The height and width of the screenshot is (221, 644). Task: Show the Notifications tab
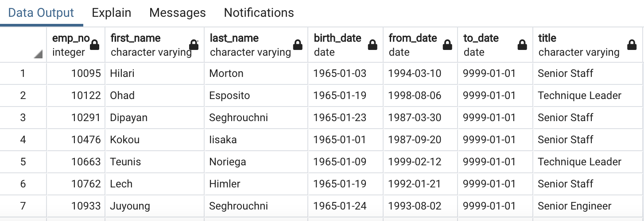259,13
